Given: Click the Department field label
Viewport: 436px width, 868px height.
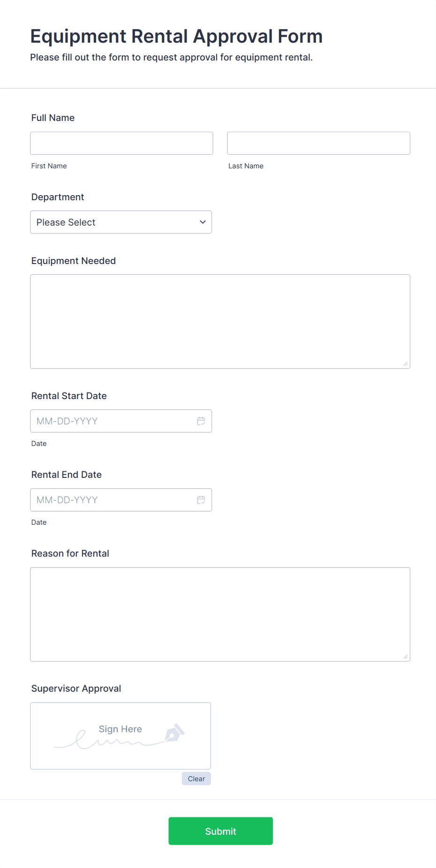Looking at the screenshot, I should pyautogui.click(x=58, y=197).
